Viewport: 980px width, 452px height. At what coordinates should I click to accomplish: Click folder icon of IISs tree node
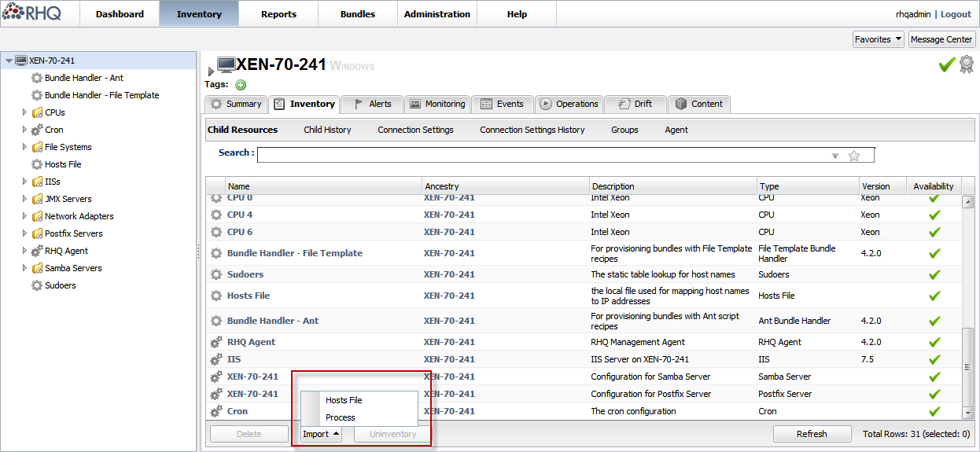tap(36, 182)
